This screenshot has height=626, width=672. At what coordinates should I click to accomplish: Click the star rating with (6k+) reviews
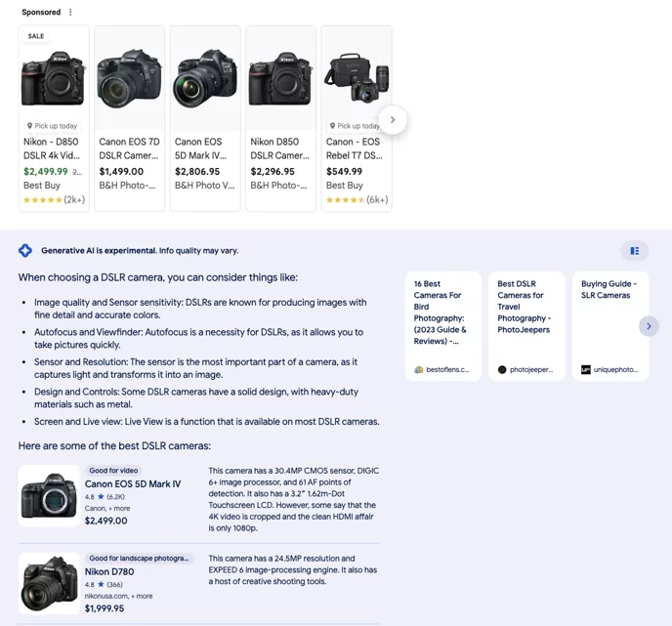pyautogui.click(x=357, y=199)
